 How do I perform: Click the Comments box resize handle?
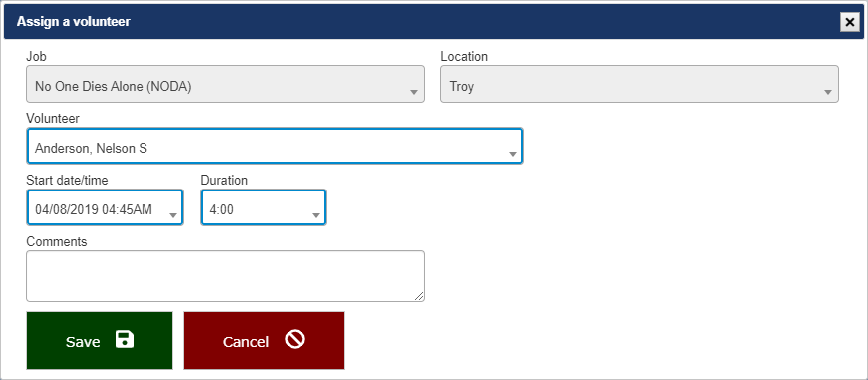[x=420, y=297]
